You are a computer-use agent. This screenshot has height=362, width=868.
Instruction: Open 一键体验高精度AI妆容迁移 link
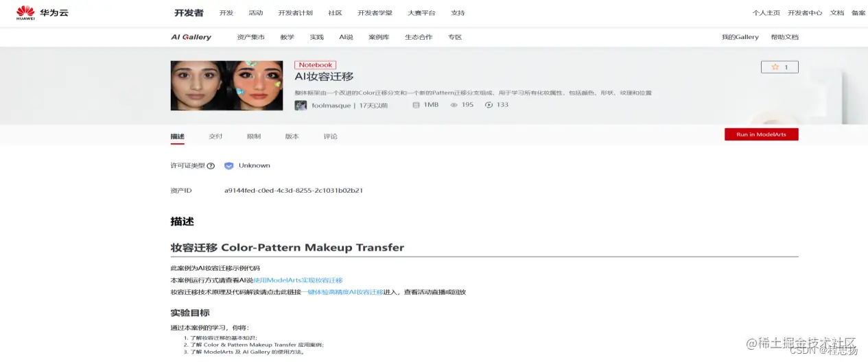[x=342, y=292]
